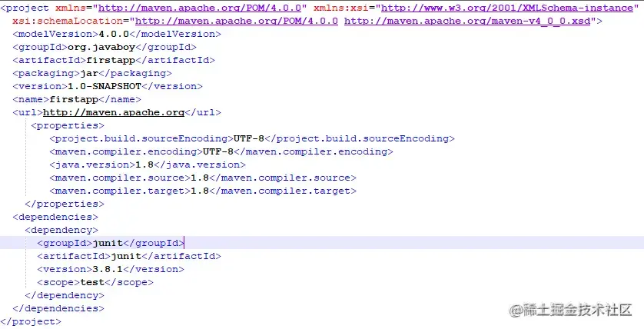Click the packaging value jar

click(89, 74)
